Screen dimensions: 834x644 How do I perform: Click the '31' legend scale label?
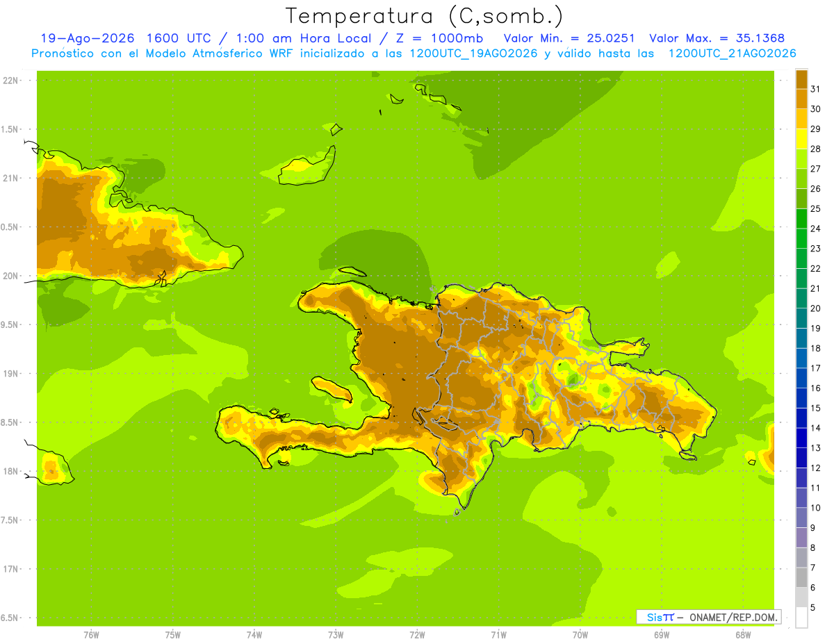click(815, 89)
